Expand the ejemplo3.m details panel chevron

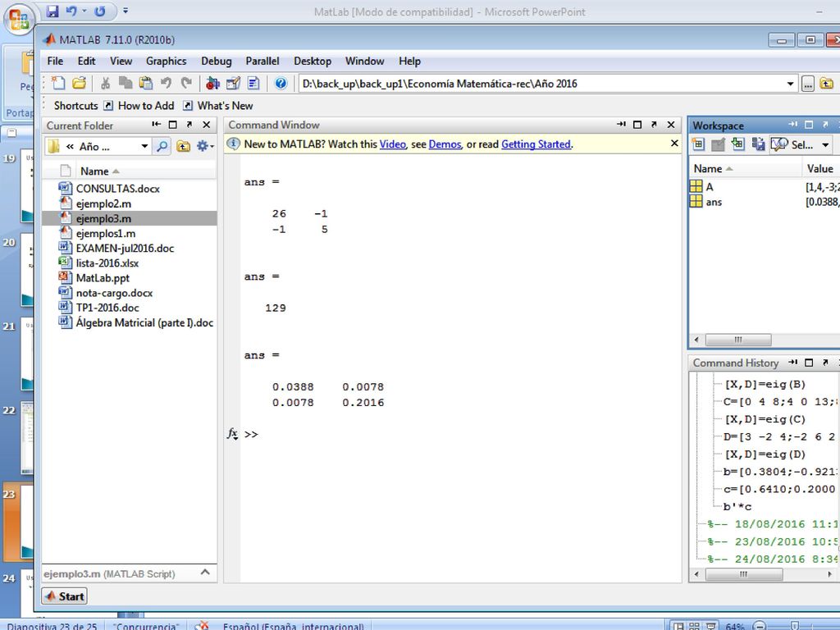[205, 573]
